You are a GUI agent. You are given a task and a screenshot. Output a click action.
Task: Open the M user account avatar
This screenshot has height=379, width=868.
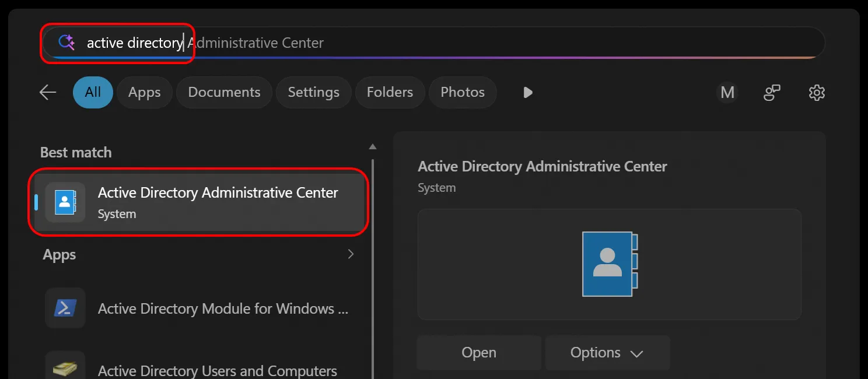coord(727,92)
